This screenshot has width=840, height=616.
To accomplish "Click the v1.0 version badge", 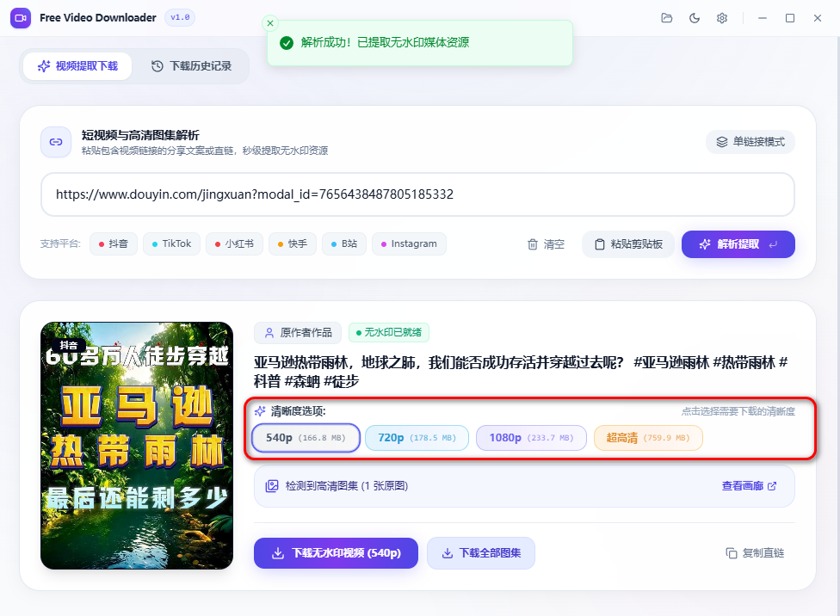I will tap(180, 18).
